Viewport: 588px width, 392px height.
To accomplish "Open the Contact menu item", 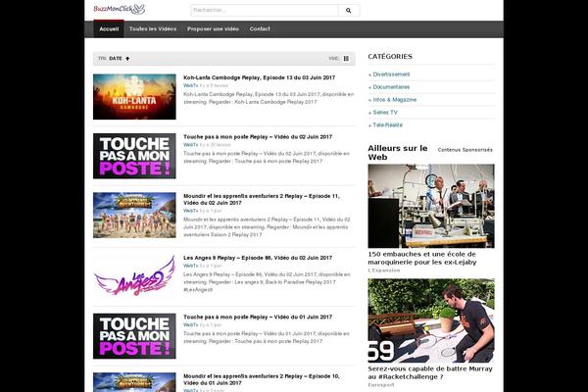I will click(x=260, y=28).
